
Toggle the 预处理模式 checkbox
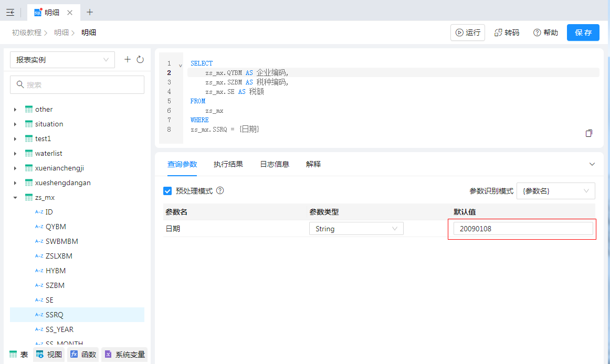(167, 191)
